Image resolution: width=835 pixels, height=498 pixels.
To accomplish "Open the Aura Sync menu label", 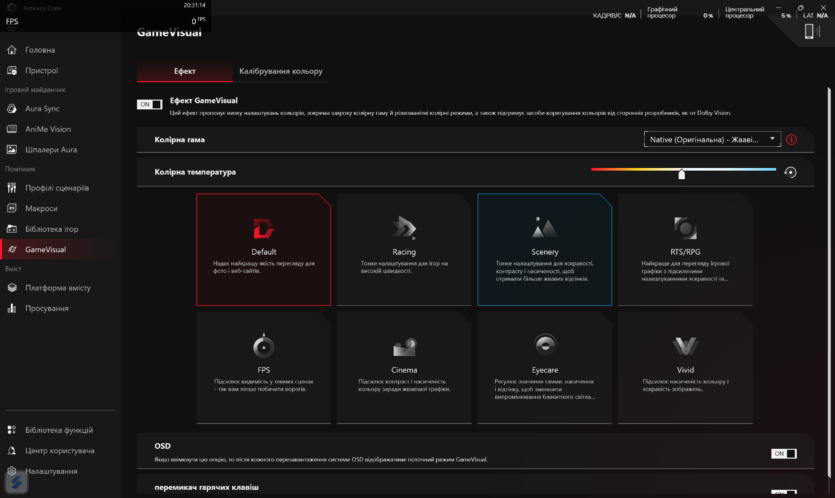I will (x=42, y=109).
